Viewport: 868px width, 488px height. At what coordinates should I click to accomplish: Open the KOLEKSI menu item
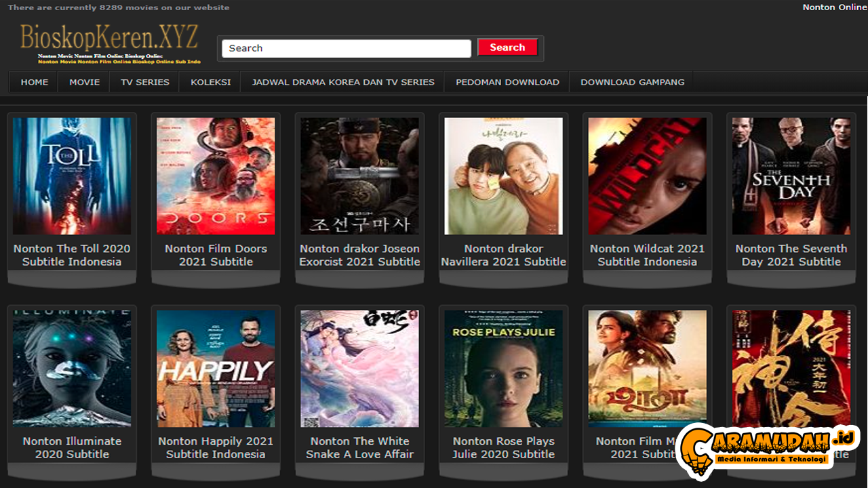click(211, 82)
